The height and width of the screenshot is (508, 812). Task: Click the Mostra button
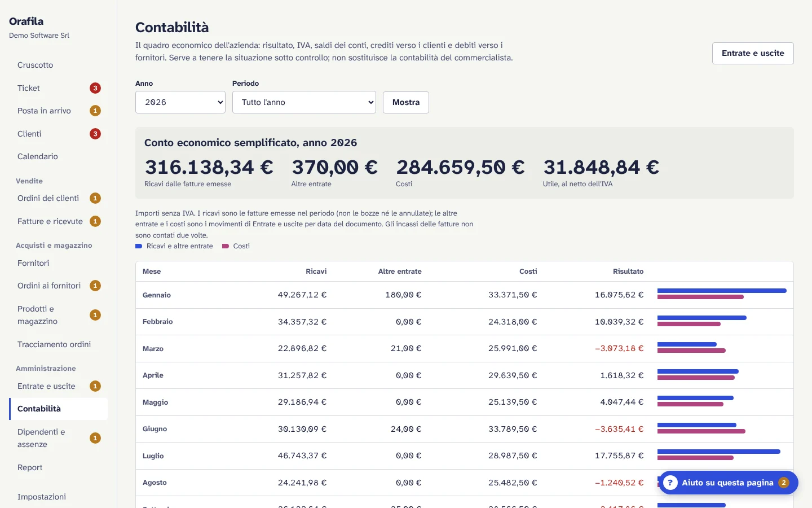coord(406,102)
